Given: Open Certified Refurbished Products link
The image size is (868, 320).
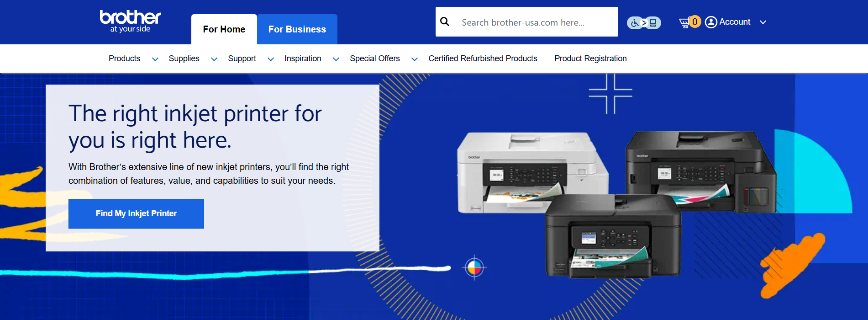Looking at the screenshot, I should coord(483,59).
